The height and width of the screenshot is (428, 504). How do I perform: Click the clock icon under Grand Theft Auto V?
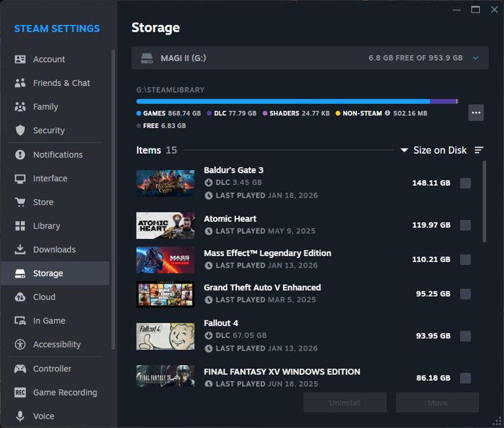[x=209, y=300]
